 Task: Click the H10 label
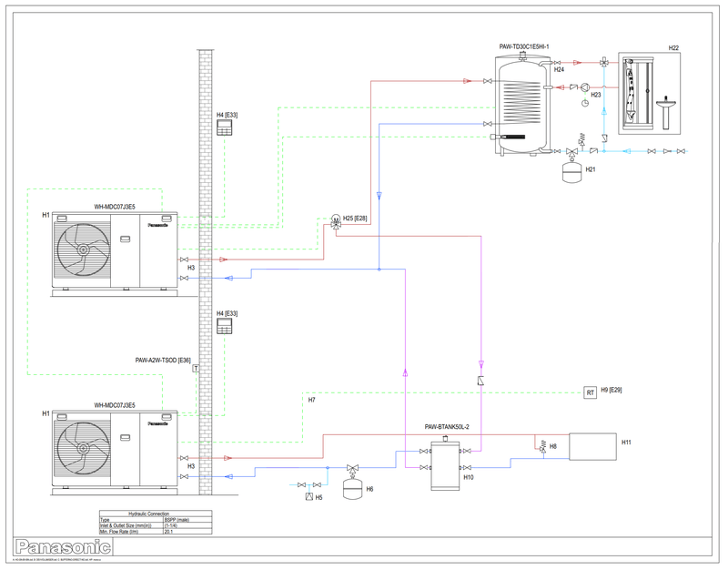pyautogui.click(x=469, y=477)
